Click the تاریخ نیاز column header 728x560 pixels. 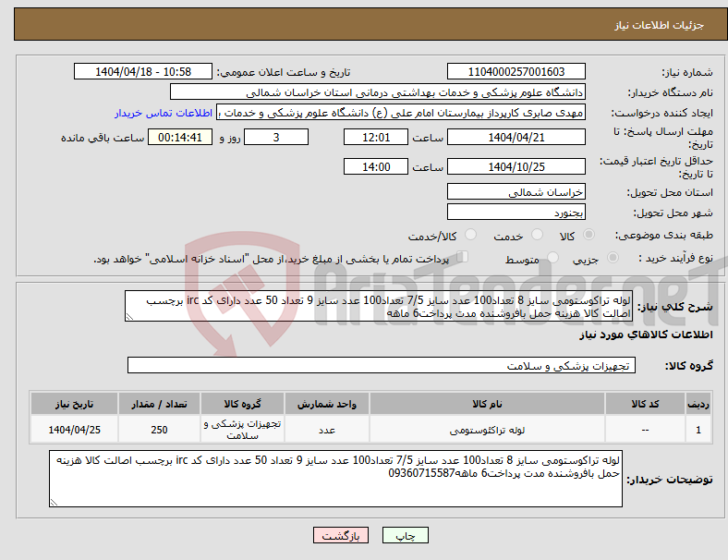[x=74, y=404]
